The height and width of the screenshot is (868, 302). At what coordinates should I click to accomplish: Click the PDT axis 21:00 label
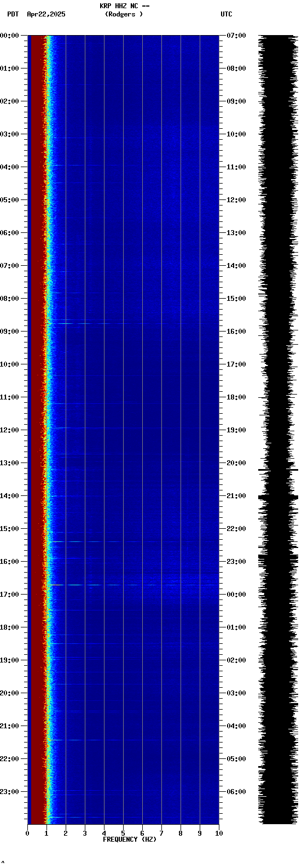pyautogui.click(x=9, y=726)
